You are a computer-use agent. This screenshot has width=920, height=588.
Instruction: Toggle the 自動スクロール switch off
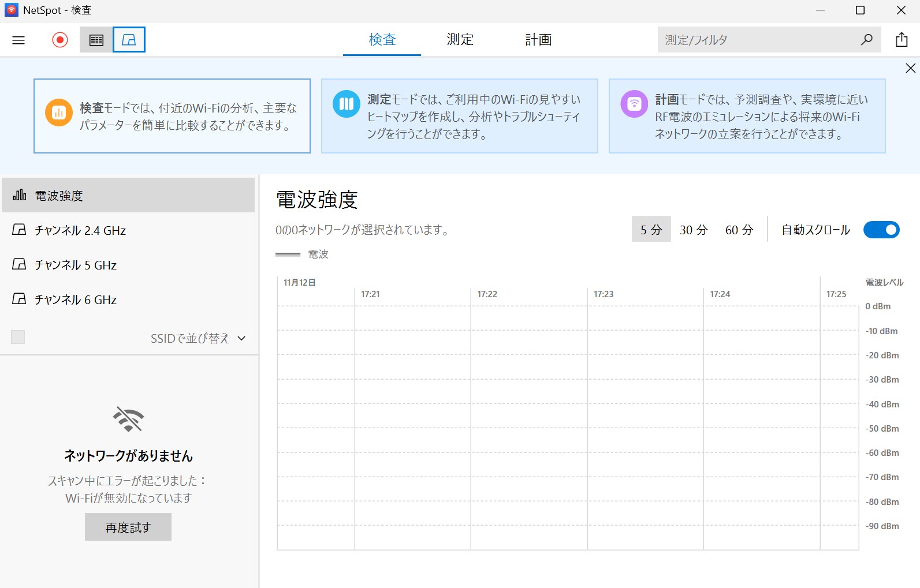(881, 230)
